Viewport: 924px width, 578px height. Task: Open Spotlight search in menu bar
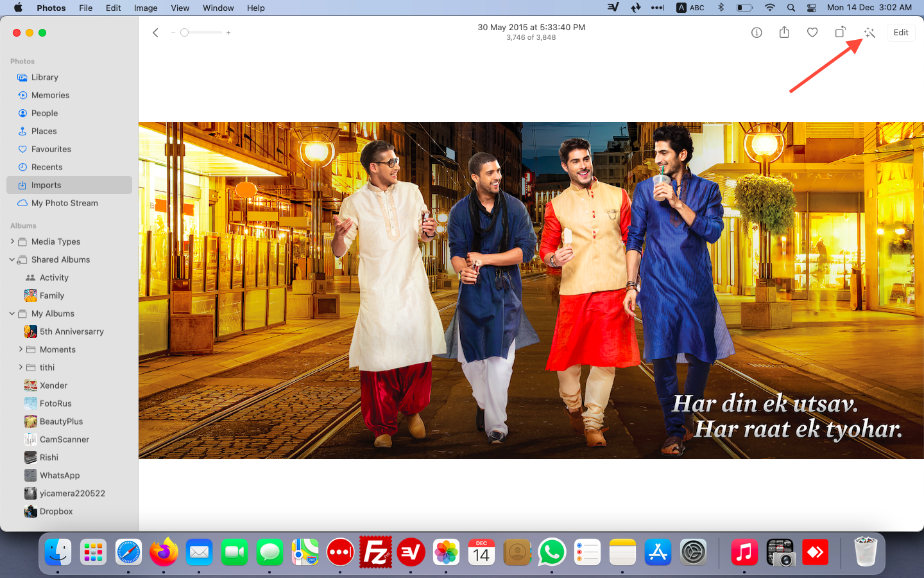point(791,8)
